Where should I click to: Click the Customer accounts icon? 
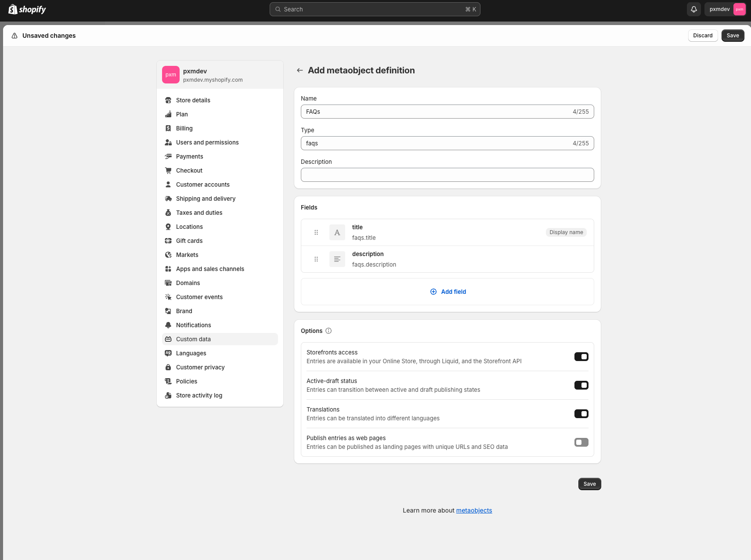[x=168, y=184]
